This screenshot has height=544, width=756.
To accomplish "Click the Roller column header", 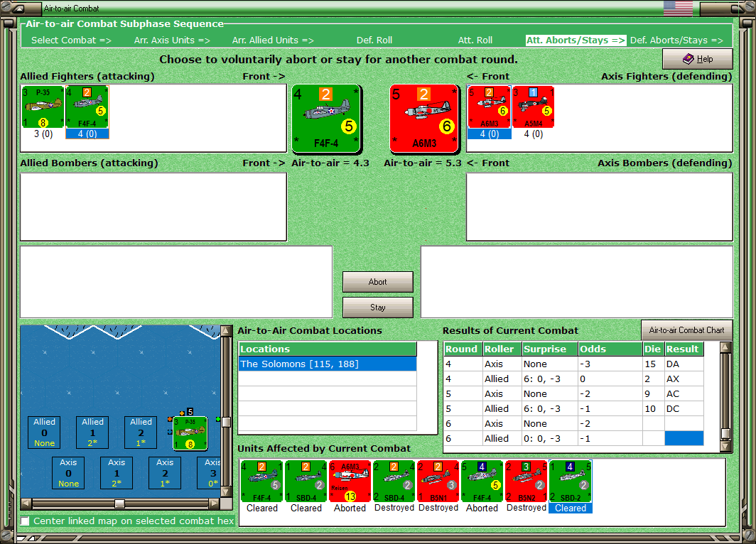I will (502, 349).
